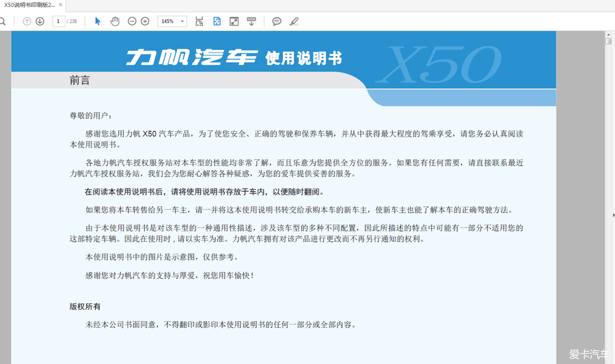
Task: Click the bold line 在阅读本使用说明书后
Action: coord(205,192)
